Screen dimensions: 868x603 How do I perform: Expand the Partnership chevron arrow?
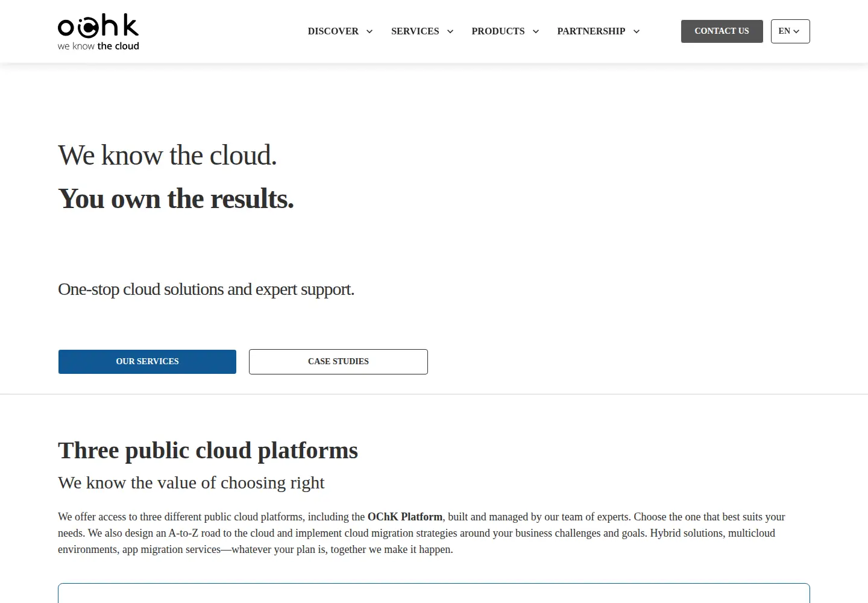click(x=637, y=31)
